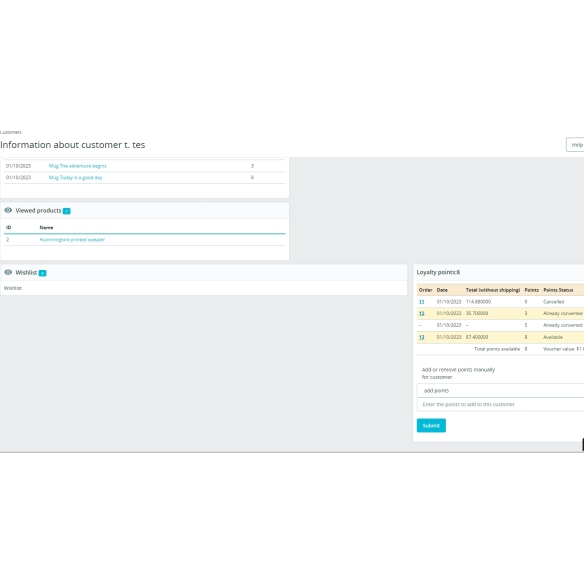
Task: Open Mug The adventure begins product link
Action: pyautogui.click(x=77, y=166)
